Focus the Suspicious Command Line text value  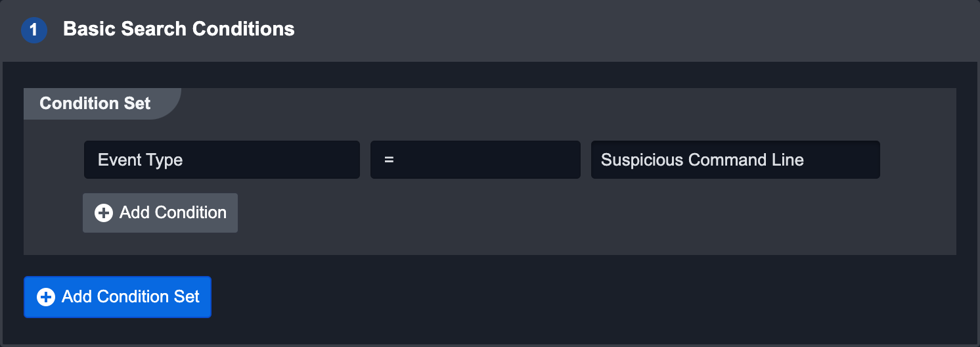pyautogui.click(x=702, y=160)
